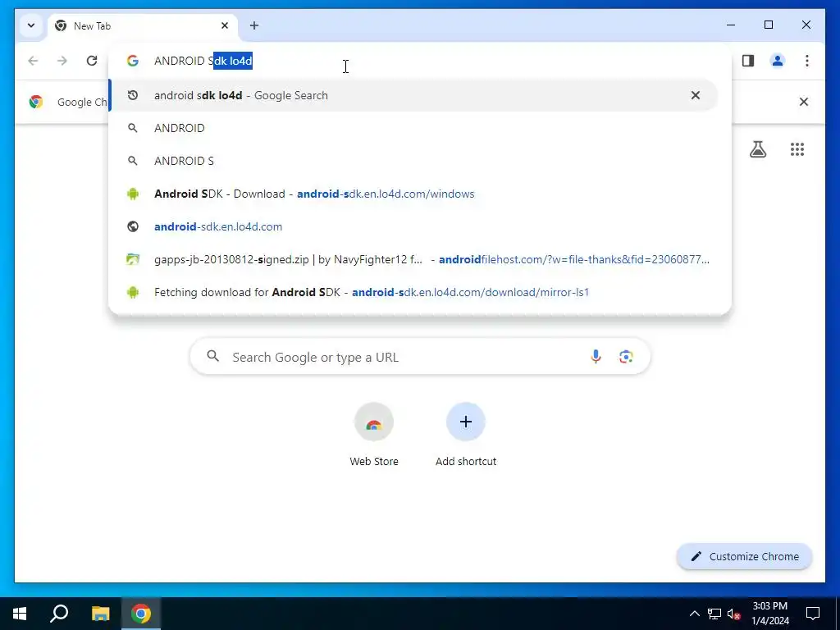The height and width of the screenshot is (630, 840).
Task: Choose the ANDROID S search suggestion
Action: [x=413, y=161]
